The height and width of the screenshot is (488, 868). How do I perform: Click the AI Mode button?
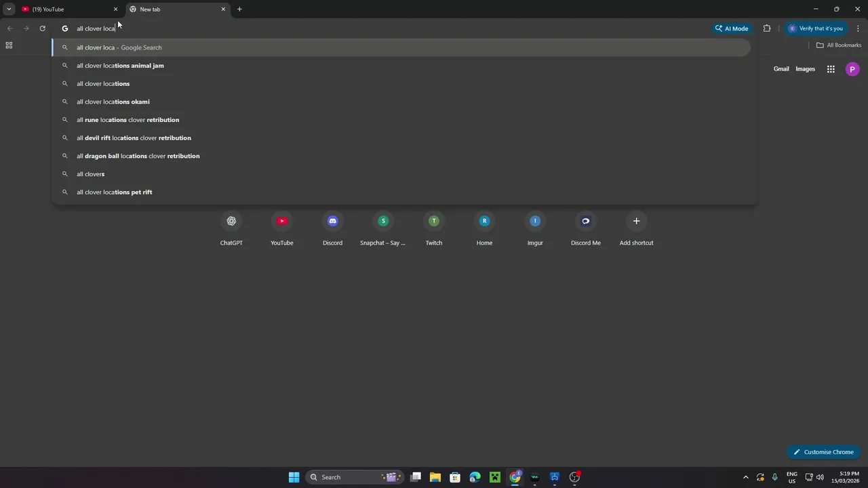[x=732, y=28]
